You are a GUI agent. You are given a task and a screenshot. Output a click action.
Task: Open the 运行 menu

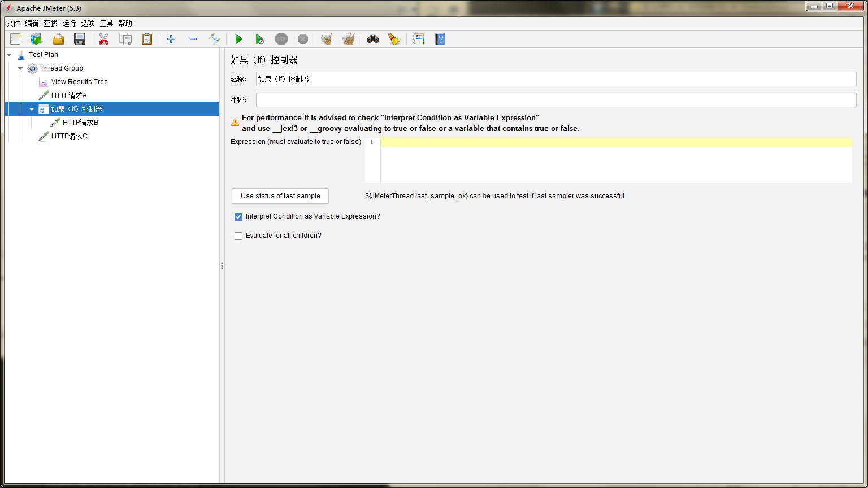(69, 23)
